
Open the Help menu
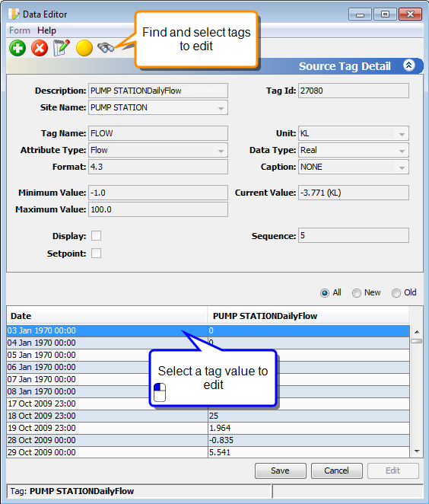[46, 30]
